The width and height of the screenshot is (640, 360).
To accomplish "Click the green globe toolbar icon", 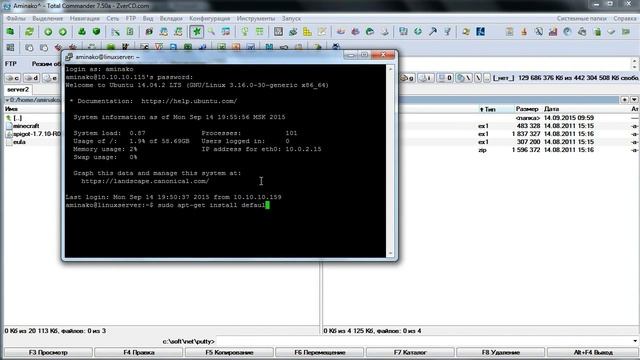I will click(418, 32).
